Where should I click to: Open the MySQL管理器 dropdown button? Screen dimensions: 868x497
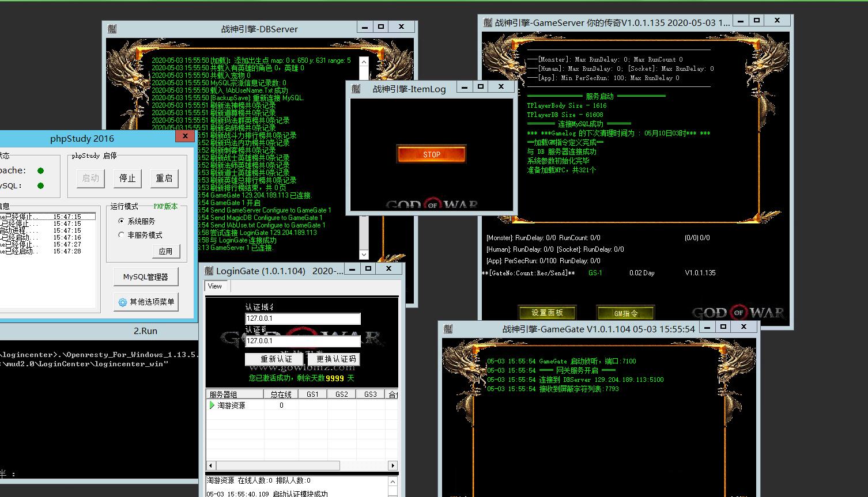tap(146, 277)
